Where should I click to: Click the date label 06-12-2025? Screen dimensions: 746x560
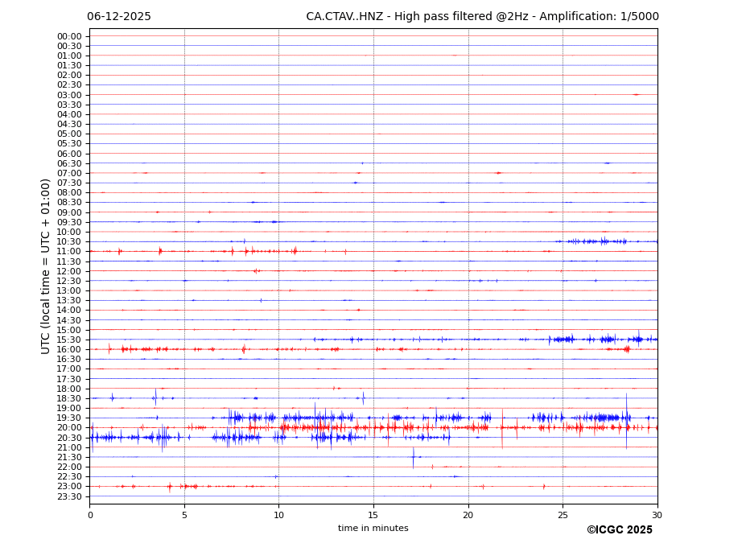pos(119,17)
